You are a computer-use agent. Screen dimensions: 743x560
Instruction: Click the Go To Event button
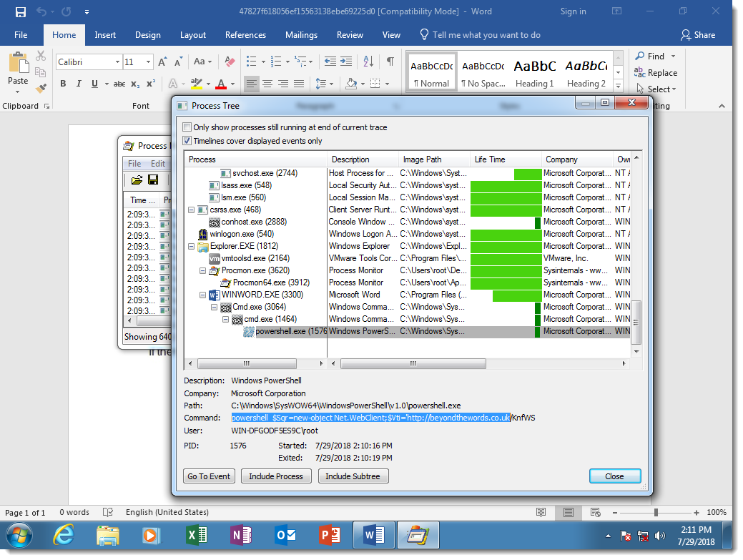(209, 476)
